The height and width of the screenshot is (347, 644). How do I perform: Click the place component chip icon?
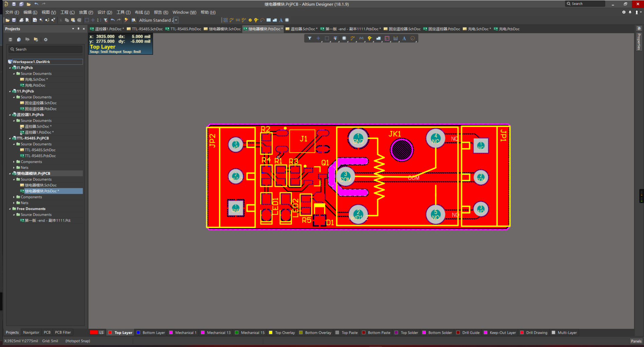[x=344, y=38]
